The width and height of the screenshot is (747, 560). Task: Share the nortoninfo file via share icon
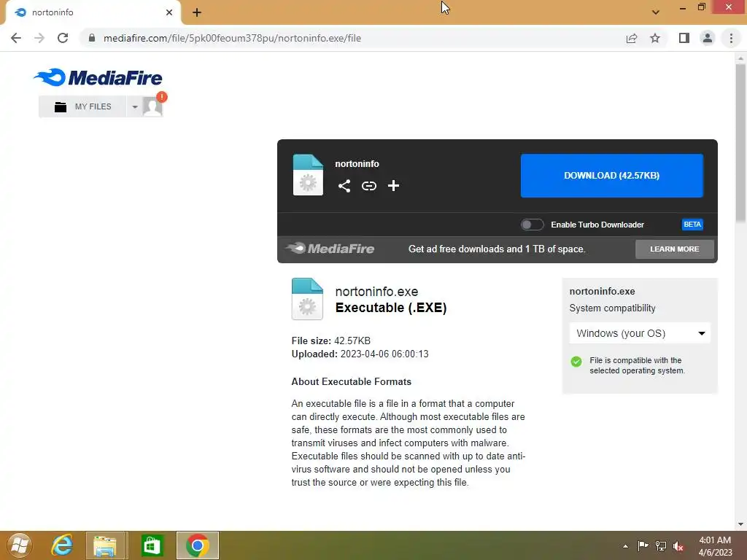pyautogui.click(x=344, y=186)
